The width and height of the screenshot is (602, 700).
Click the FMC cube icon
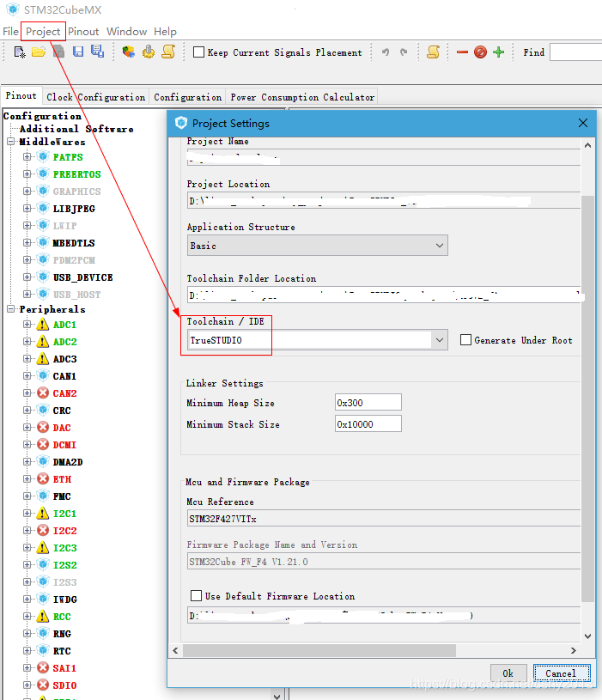tap(43, 496)
